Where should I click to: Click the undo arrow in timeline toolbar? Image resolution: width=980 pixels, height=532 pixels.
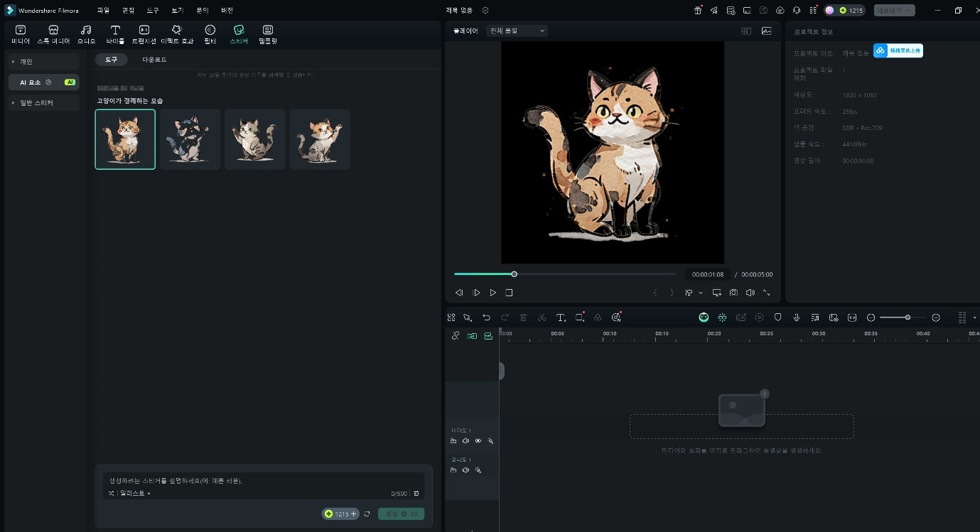(x=486, y=317)
